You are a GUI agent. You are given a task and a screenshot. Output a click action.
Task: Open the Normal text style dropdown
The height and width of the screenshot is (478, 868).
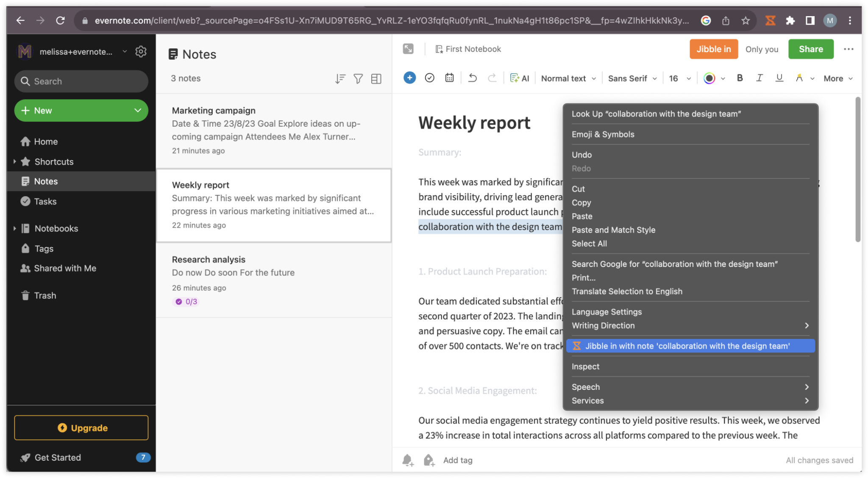click(568, 78)
